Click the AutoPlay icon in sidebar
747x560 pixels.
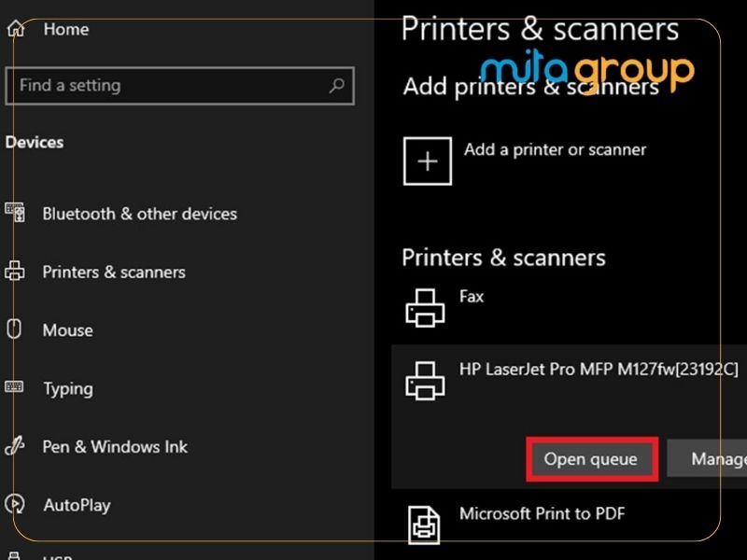(x=15, y=504)
